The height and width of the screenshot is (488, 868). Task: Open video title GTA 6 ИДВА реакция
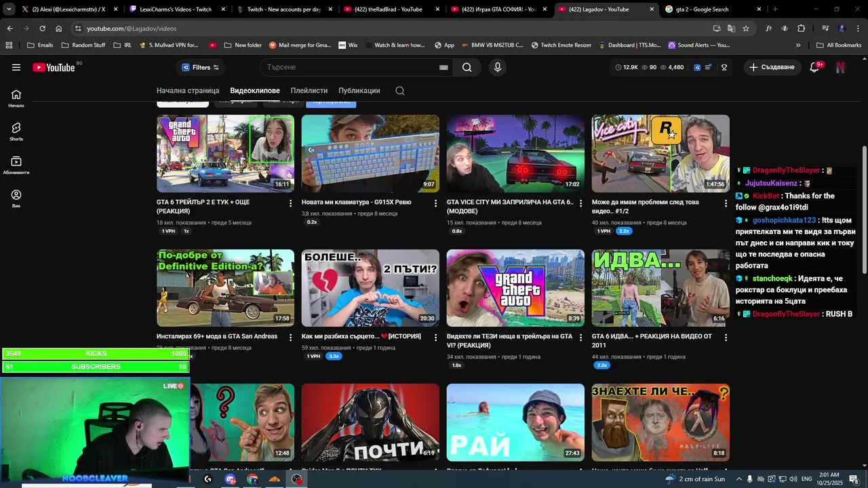[652, 341]
